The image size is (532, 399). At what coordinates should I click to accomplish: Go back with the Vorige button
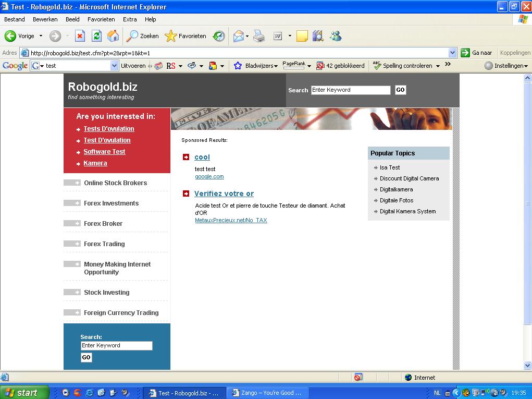click(x=19, y=35)
